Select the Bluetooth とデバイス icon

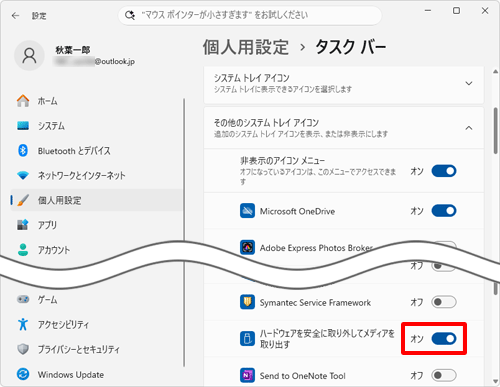point(23,151)
